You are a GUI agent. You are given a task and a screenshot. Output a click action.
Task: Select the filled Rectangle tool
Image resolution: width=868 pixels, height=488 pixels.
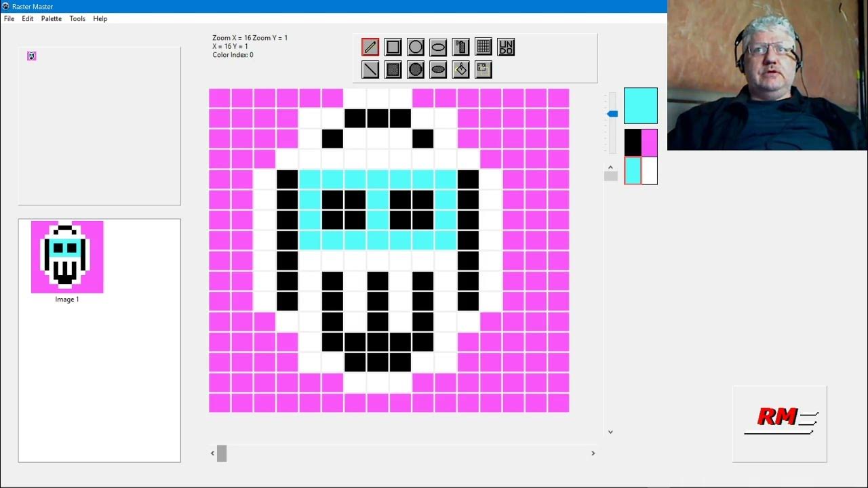tap(393, 69)
